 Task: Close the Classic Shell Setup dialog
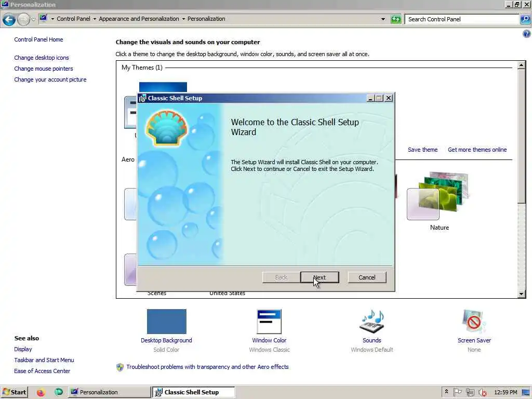(x=389, y=98)
